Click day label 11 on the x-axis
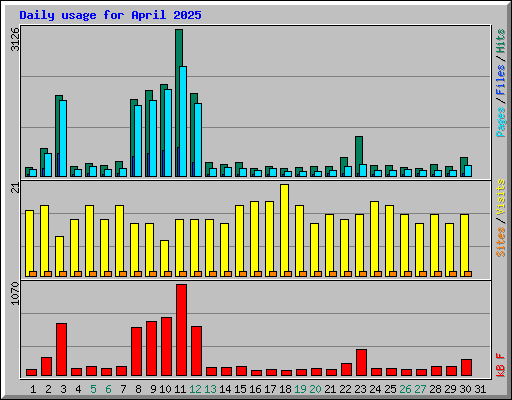This screenshot has width=512, height=400. point(180,389)
